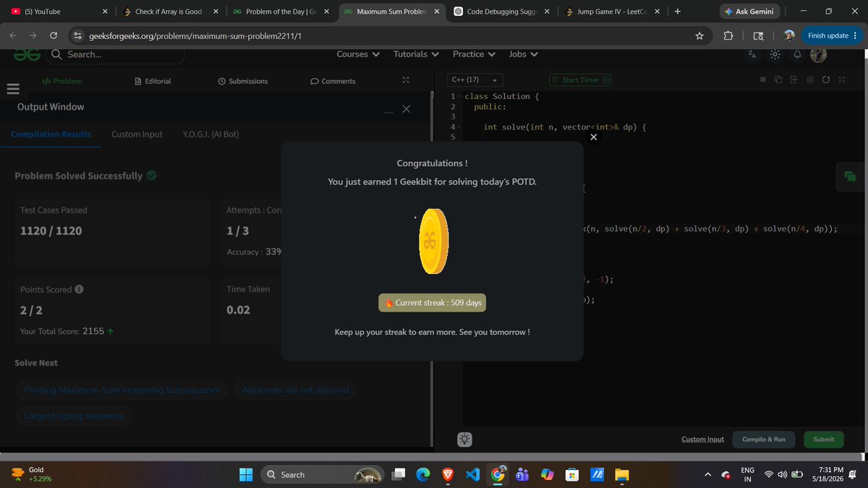The image size is (868, 488).
Task: Show hidden system tray icons
Action: tap(708, 474)
